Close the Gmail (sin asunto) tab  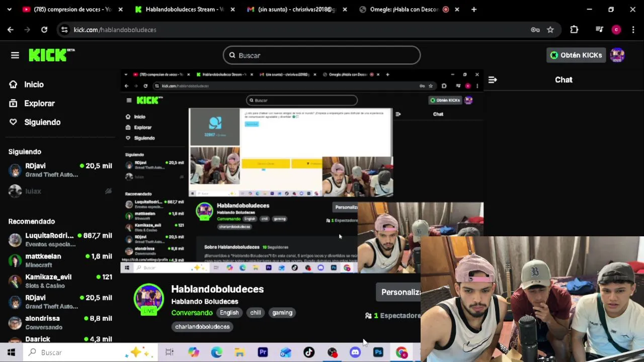tap(346, 10)
